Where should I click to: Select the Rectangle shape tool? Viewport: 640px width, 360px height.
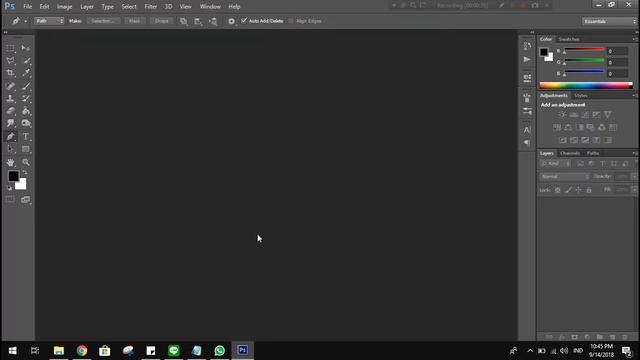tap(26, 149)
